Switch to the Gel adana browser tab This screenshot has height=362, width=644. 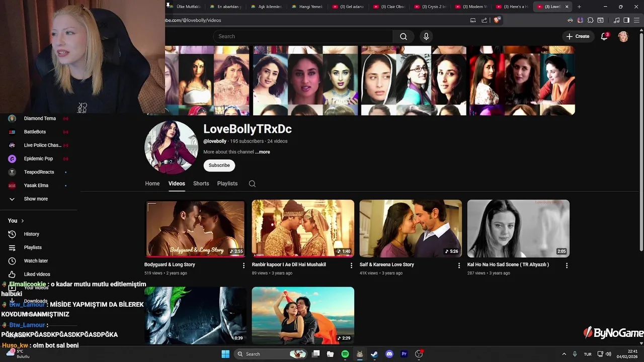point(348,7)
